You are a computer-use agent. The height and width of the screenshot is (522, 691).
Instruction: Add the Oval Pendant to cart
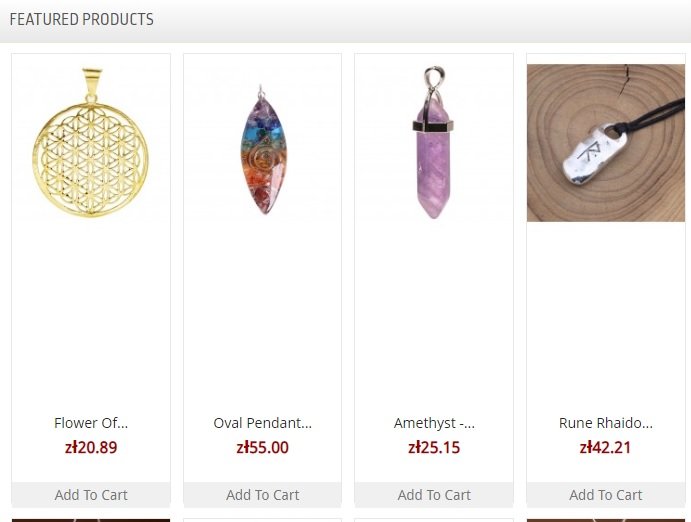pos(263,495)
